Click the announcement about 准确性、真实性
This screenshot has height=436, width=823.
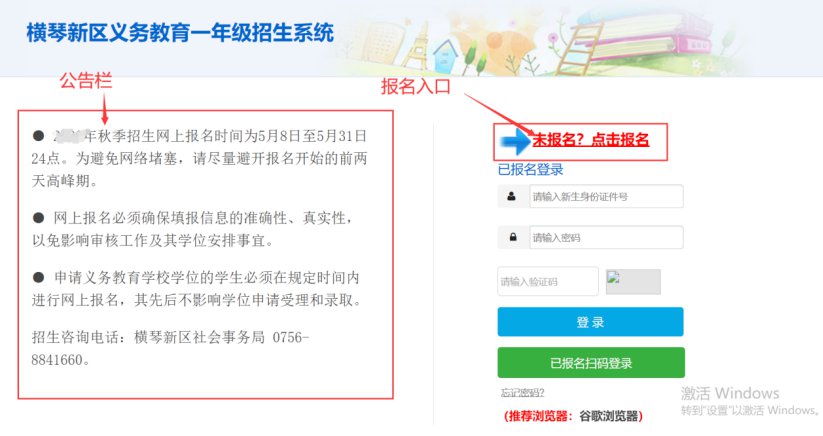pos(192,229)
